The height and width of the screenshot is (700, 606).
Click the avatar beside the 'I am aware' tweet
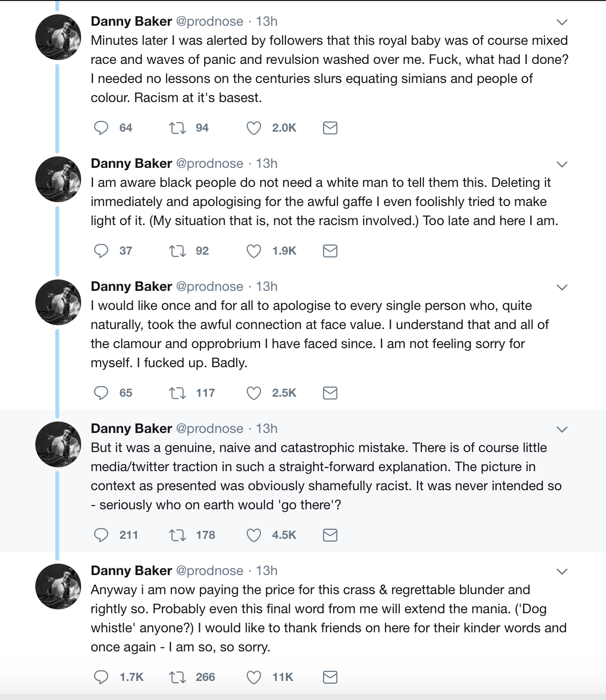[x=58, y=179]
